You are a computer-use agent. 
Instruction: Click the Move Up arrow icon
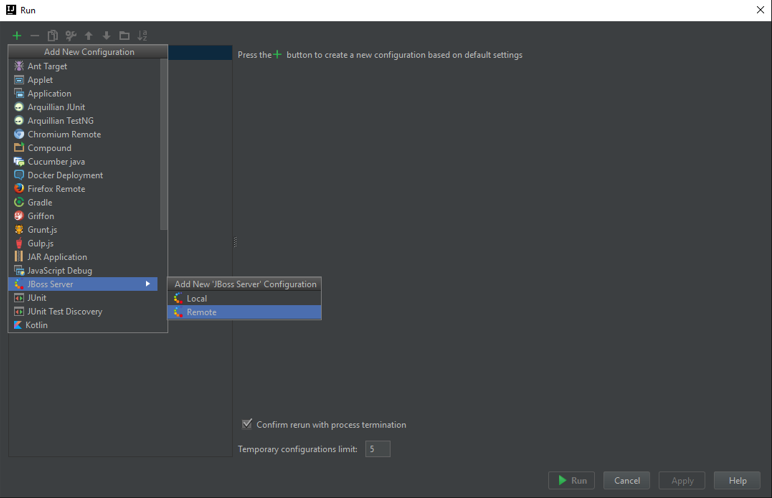coord(89,35)
